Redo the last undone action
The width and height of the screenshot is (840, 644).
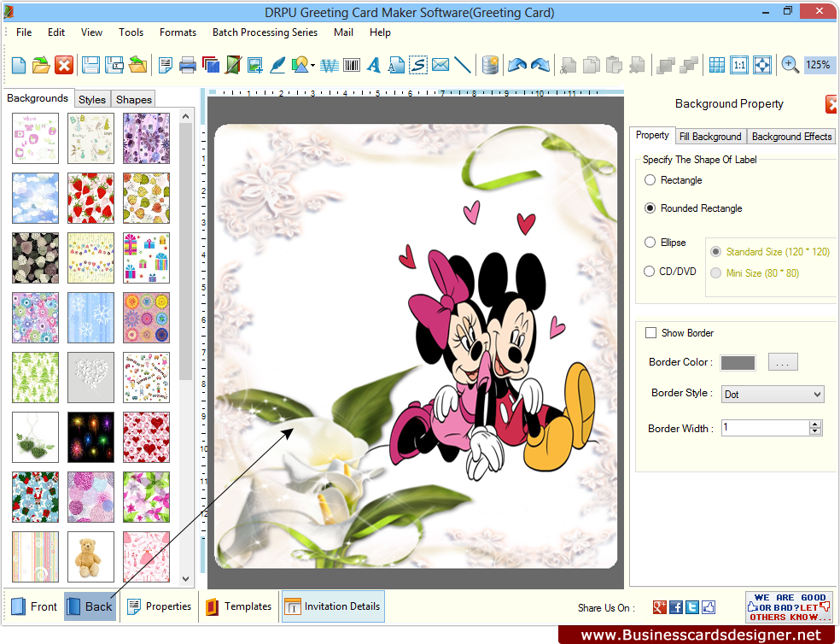pos(540,66)
